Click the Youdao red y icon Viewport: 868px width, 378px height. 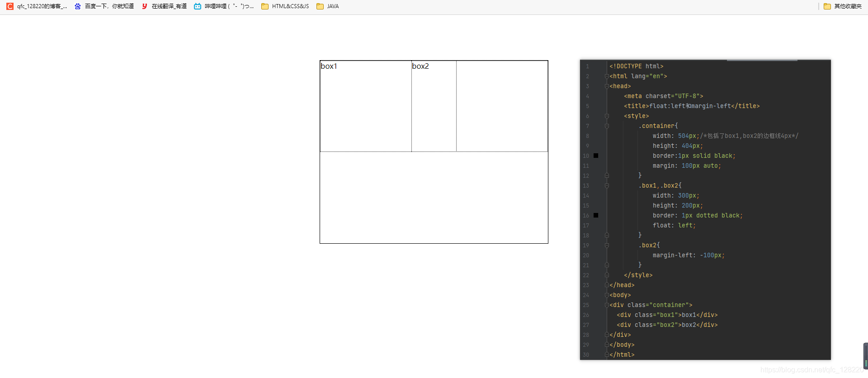(x=145, y=6)
